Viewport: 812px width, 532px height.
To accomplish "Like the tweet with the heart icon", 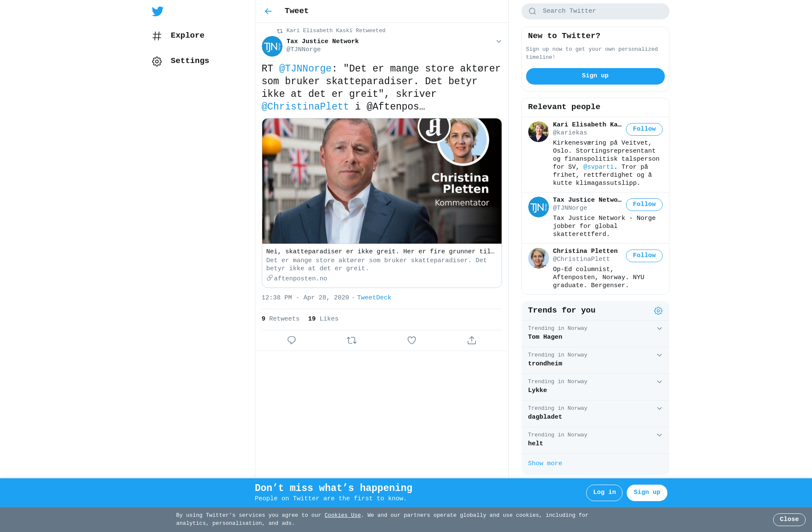I will tap(411, 340).
